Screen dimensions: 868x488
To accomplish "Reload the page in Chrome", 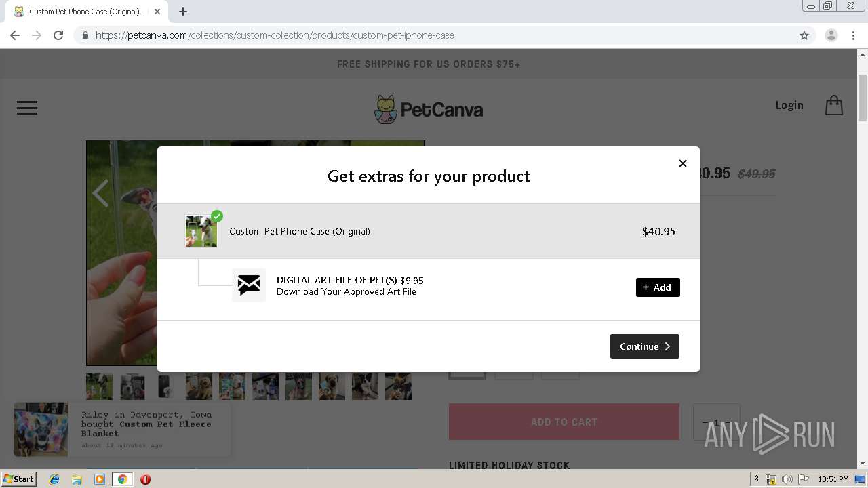I will point(58,35).
